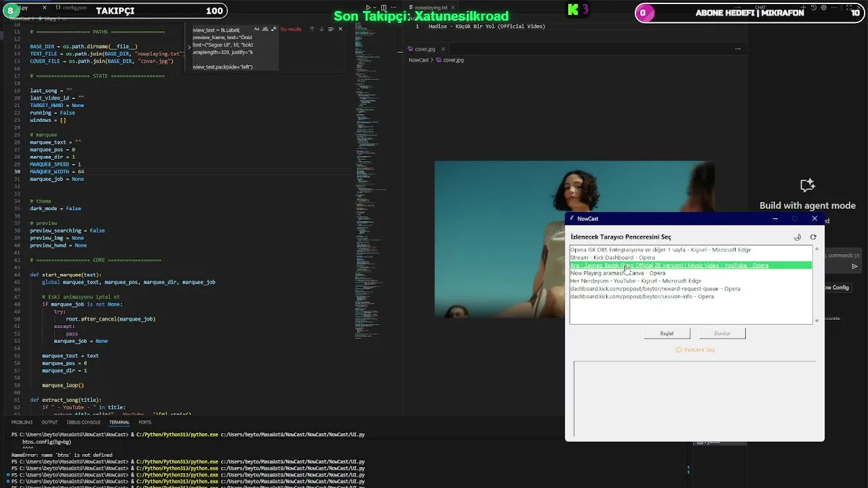Image resolution: width=868 pixels, height=488 pixels.
Task: Go to previous match in find widget
Action: click(312, 29)
